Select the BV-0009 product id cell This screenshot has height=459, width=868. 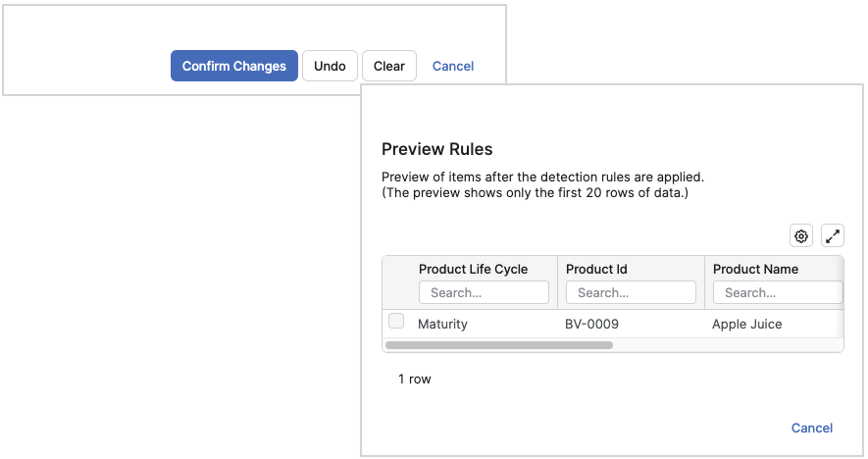591,324
